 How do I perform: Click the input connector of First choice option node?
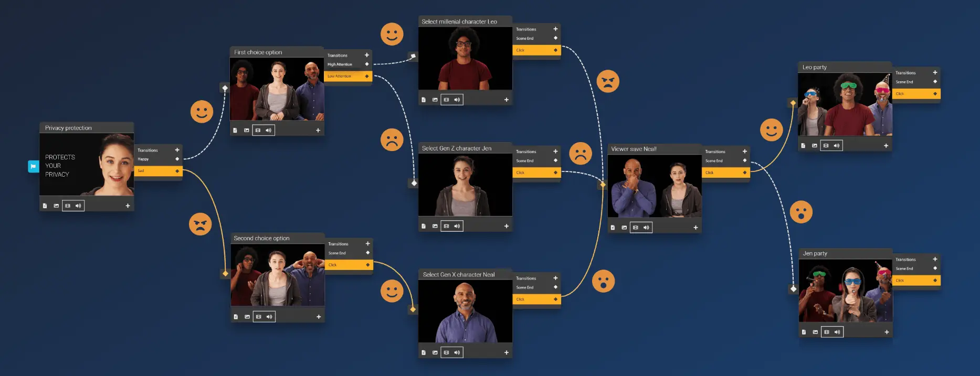tap(225, 88)
